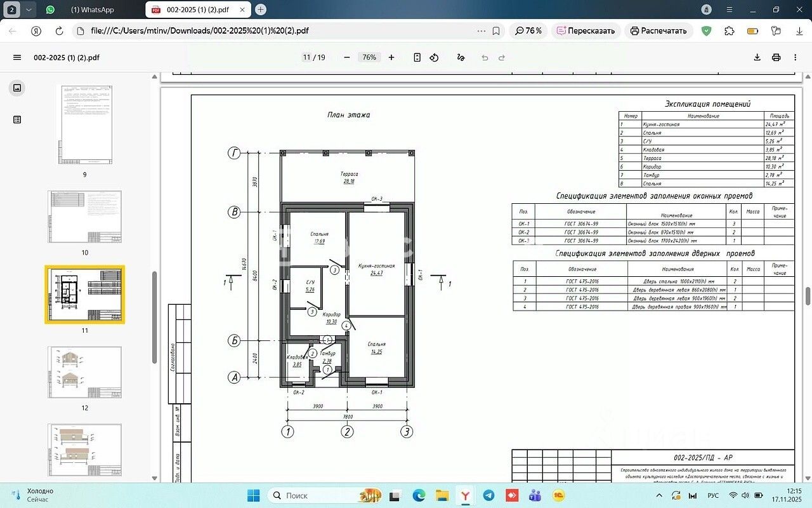Image resolution: width=812 pixels, height=508 pixels.
Task: Open page 12 thumbnail
Action: pyautogui.click(x=84, y=372)
